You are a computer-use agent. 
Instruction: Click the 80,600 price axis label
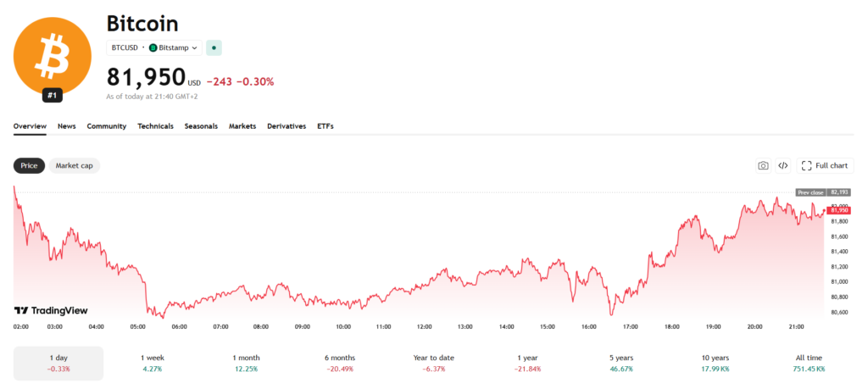tap(840, 313)
